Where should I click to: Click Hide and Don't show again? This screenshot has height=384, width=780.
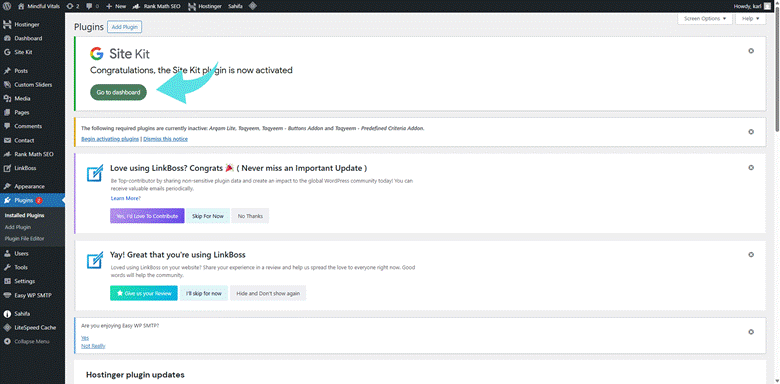click(268, 293)
